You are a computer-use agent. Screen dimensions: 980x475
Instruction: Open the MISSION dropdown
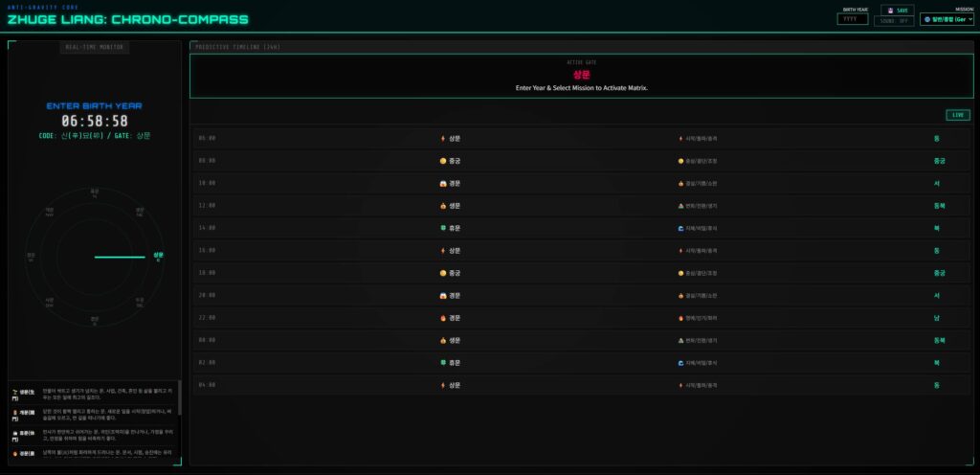(x=947, y=19)
